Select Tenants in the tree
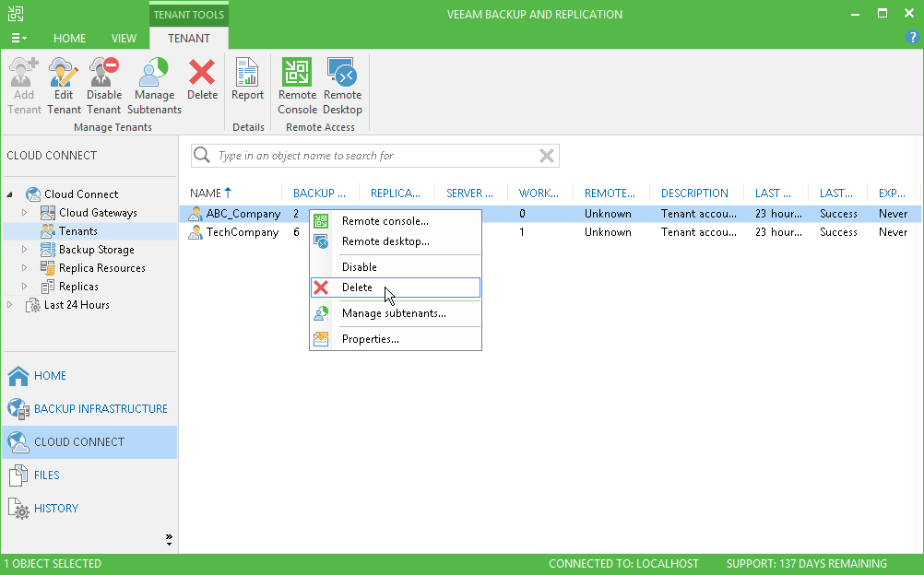 coord(77,231)
